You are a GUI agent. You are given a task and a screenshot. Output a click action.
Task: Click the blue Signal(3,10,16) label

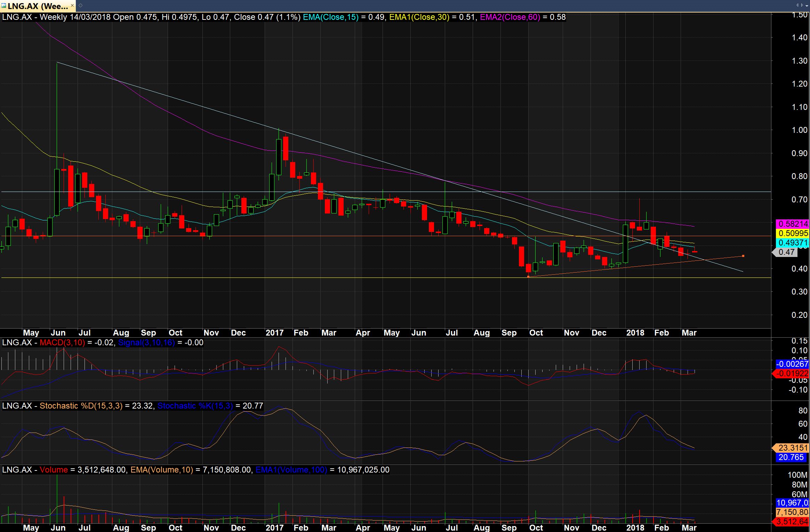tap(146, 342)
